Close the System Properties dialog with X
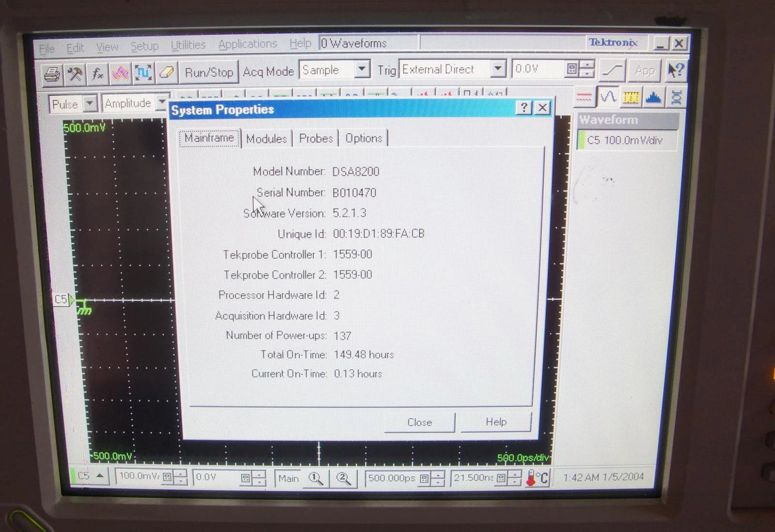Screen dimensions: 775x532 542,107
